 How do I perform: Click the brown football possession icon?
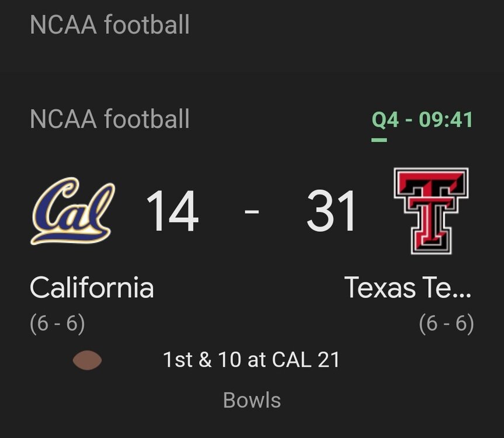[87, 360]
